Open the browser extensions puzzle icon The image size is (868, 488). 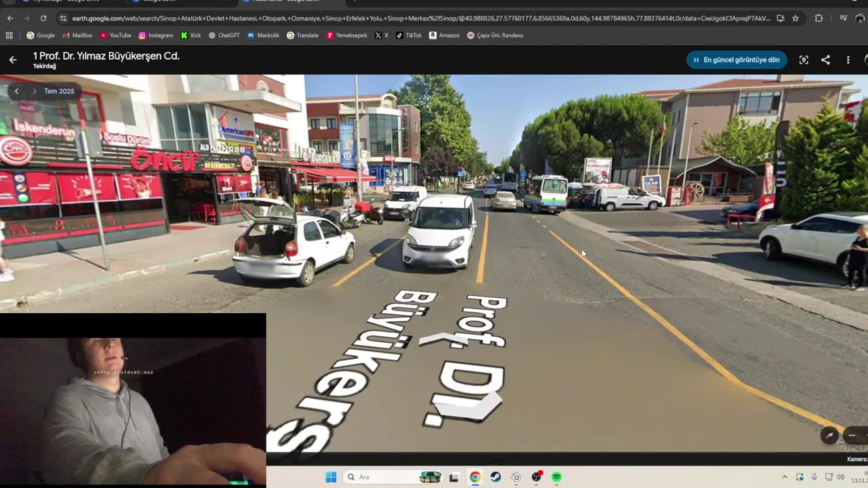[x=818, y=18]
